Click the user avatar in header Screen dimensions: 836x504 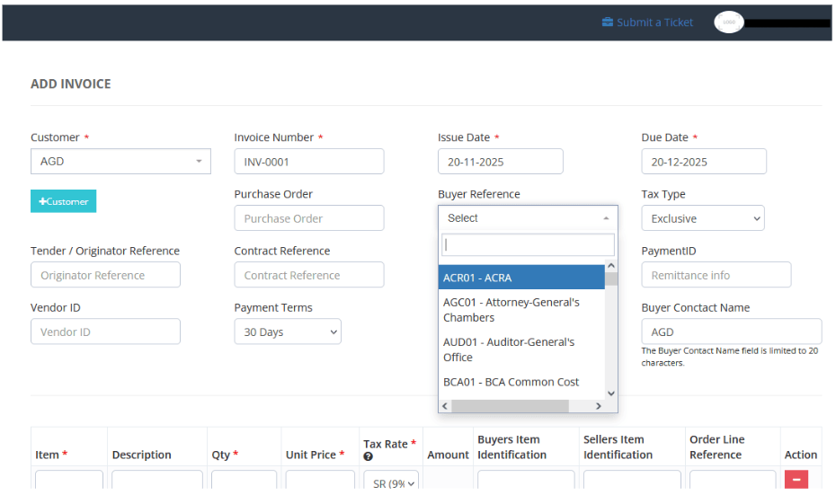click(x=729, y=22)
